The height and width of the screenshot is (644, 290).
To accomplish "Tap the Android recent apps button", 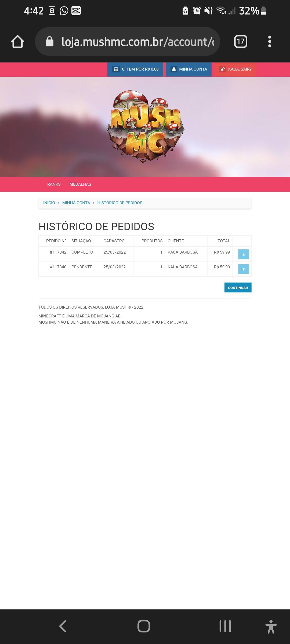I will pyautogui.click(x=225, y=626).
